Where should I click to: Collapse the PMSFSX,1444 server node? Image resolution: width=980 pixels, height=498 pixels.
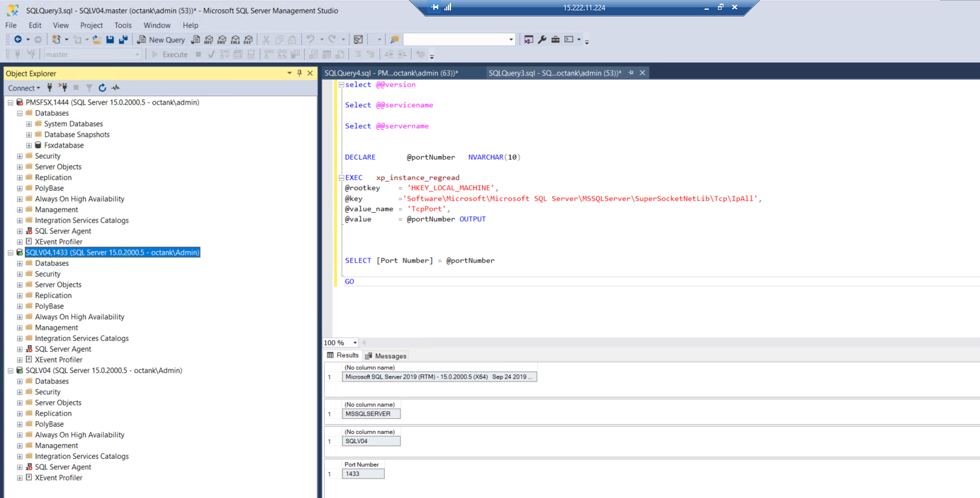[10, 102]
